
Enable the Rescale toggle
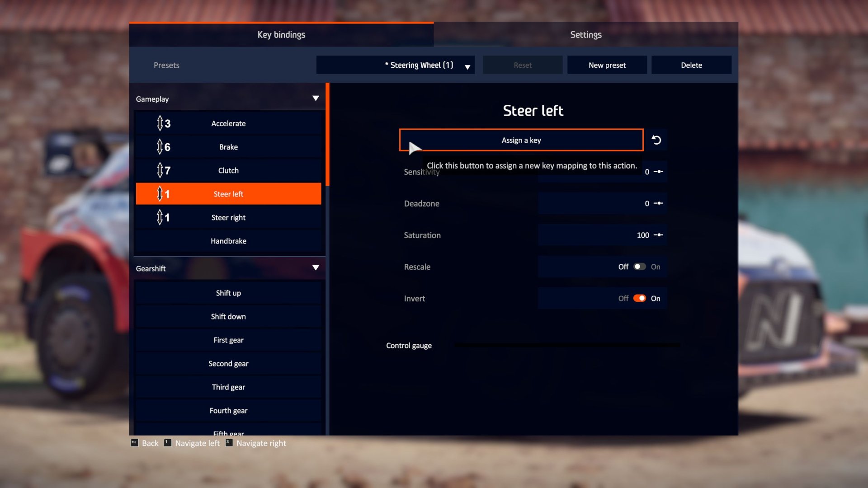639,266
